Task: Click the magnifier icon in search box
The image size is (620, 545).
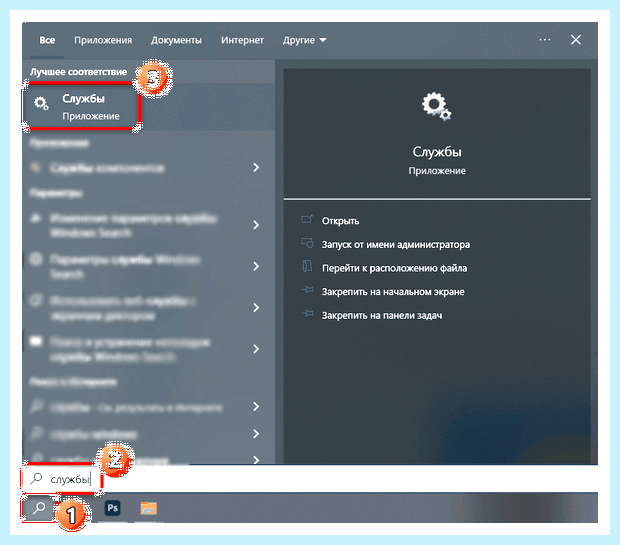Action: (36, 478)
